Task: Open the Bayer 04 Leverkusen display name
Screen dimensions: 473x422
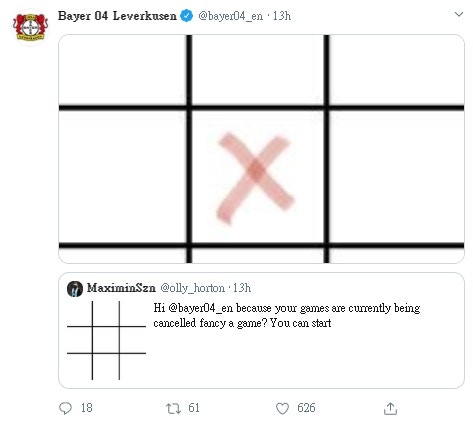Action: point(117,16)
